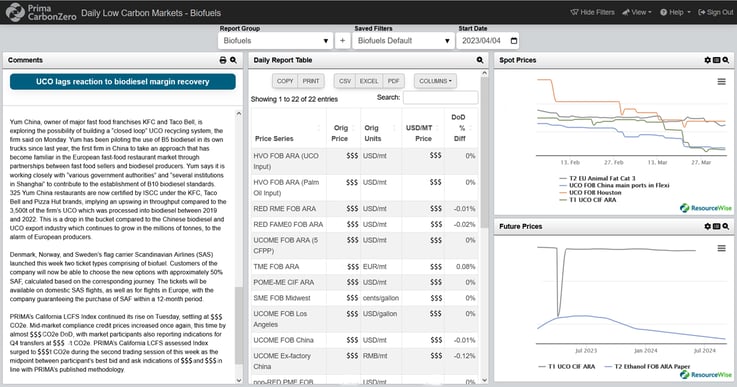737x387 pixels.
Task: Click the Start Date field 2023/04/04
Action: click(488, 41)
